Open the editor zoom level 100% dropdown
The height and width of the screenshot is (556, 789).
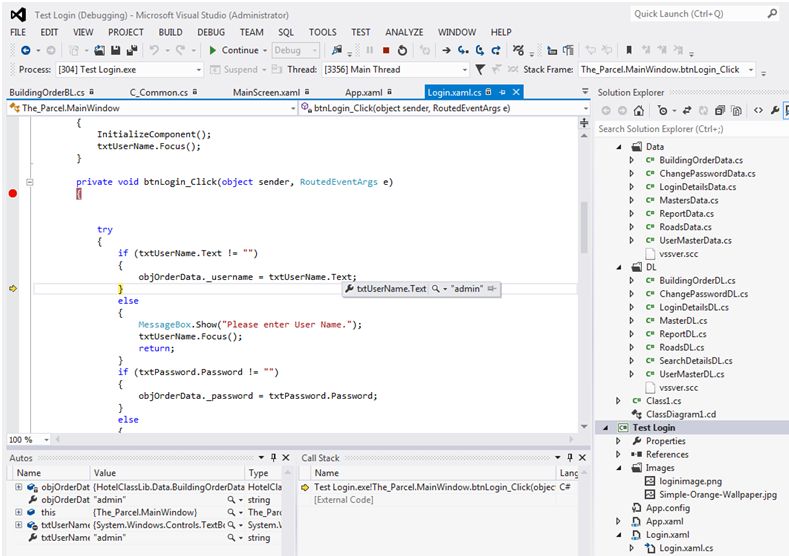coord(45,440)
